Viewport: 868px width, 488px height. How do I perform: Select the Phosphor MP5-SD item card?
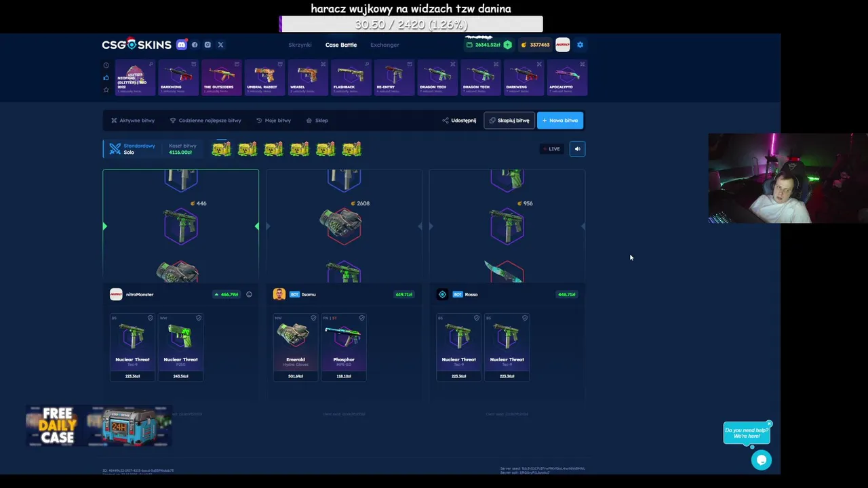tap(344, 347)
